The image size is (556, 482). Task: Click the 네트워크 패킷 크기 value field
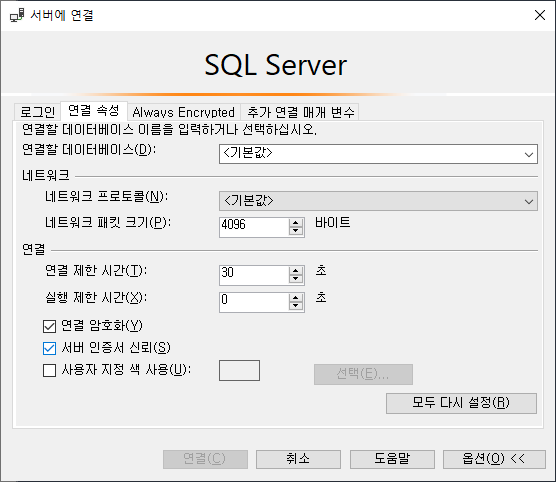coord(254,227)
